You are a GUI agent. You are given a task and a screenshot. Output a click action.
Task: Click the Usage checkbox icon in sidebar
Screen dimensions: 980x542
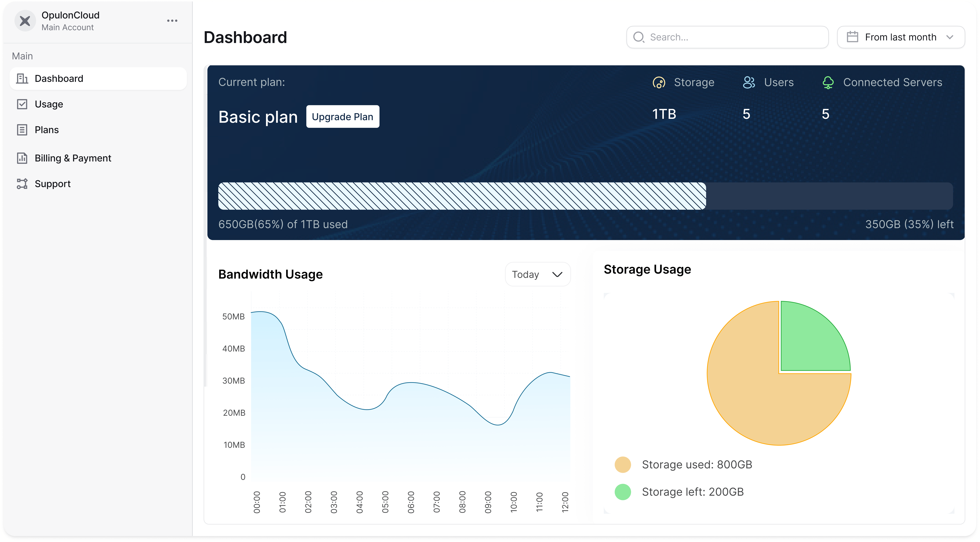(22, 104)
